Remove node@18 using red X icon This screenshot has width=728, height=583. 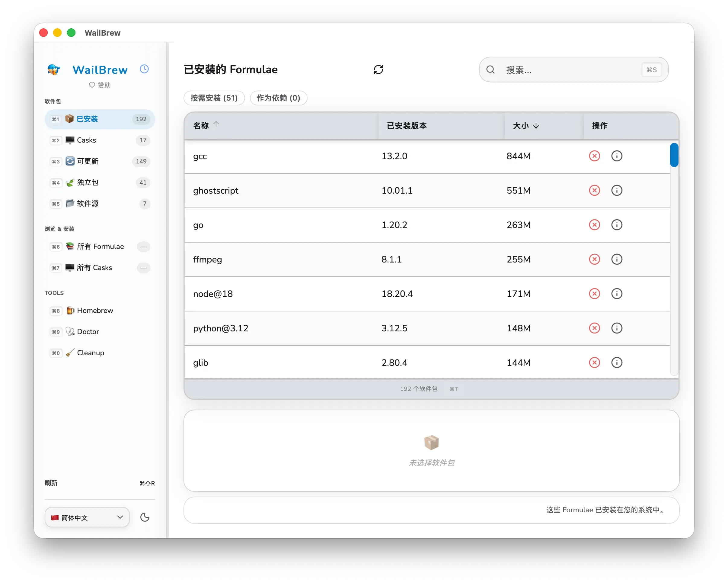[594, 294]
